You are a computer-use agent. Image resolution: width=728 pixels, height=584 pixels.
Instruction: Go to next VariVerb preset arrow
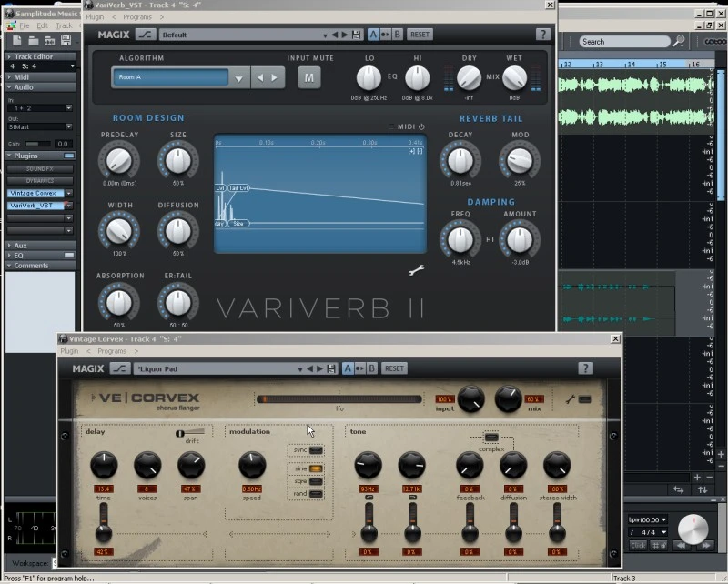[x=345, y=35]
